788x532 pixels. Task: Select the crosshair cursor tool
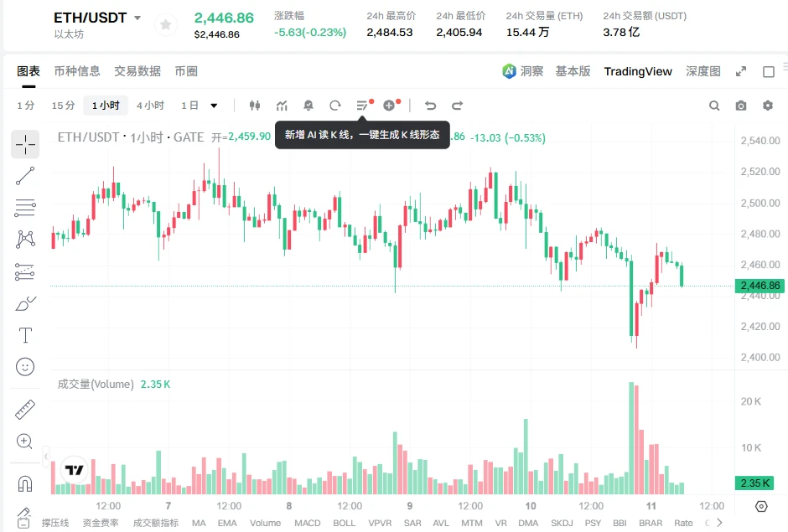(25, 145)
